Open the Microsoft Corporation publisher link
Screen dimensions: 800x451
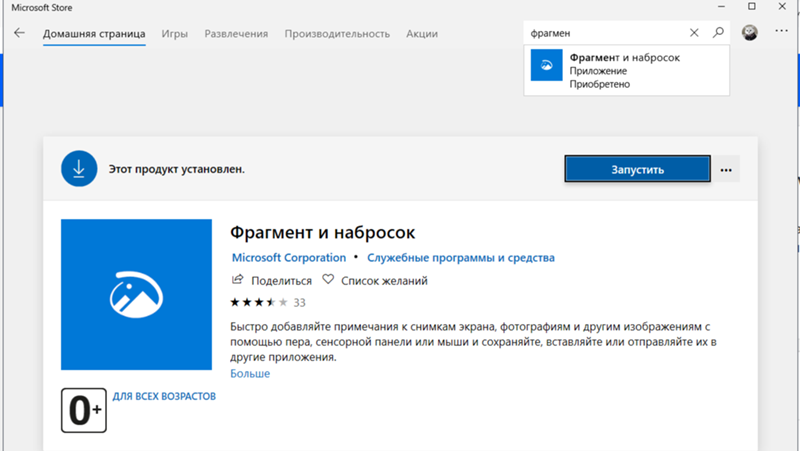pos(289,258)
